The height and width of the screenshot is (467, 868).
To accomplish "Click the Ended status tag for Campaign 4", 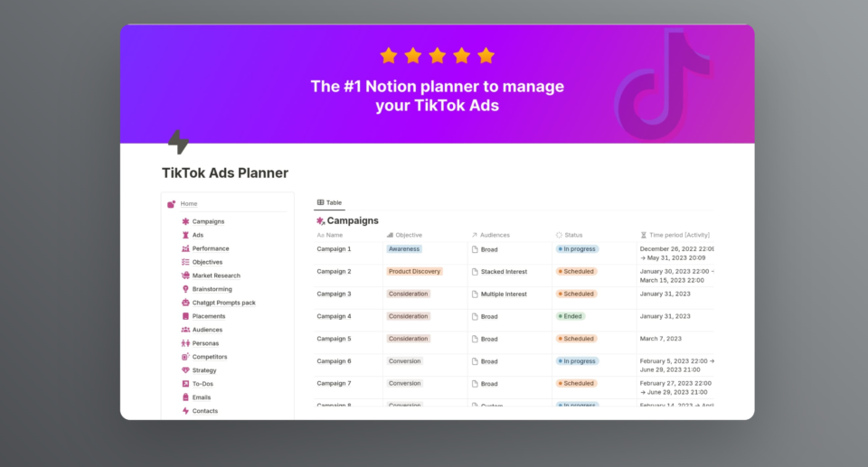I will [571, 316].
